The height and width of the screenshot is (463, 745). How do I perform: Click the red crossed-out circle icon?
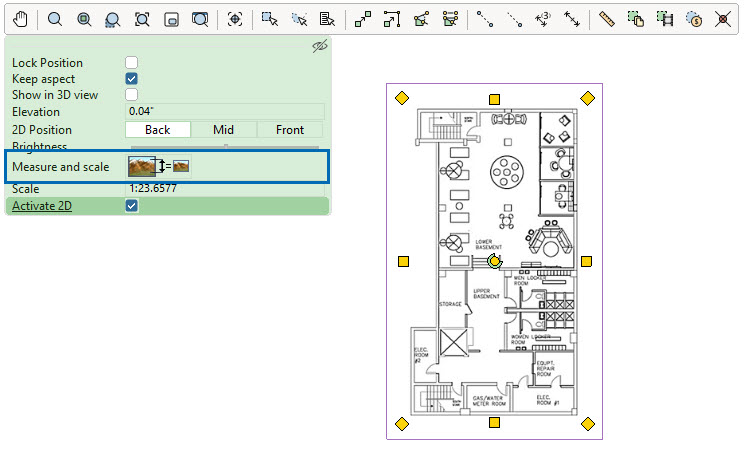(x=723, y=19)
